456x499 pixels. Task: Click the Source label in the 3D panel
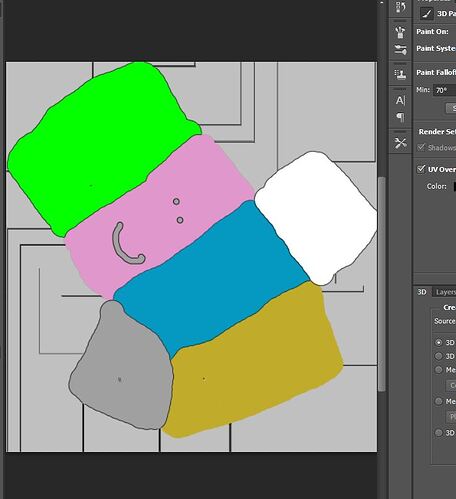coord(445,321)
